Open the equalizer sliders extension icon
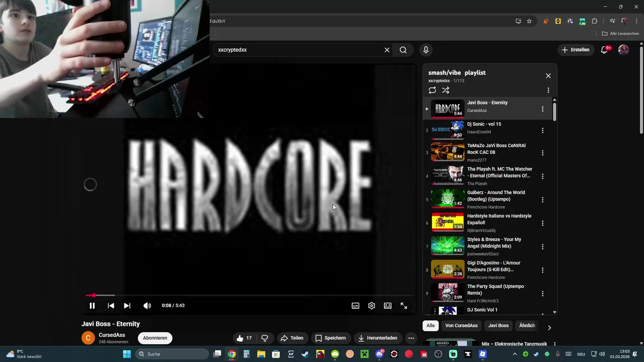 (570, 21)
